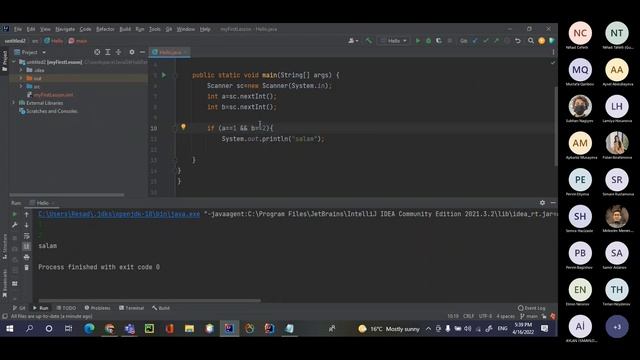Expand the .idea folder
Image resolution: width=640 pixels, height=360 pixels.
pyautogui.click(x=21, y=70)
